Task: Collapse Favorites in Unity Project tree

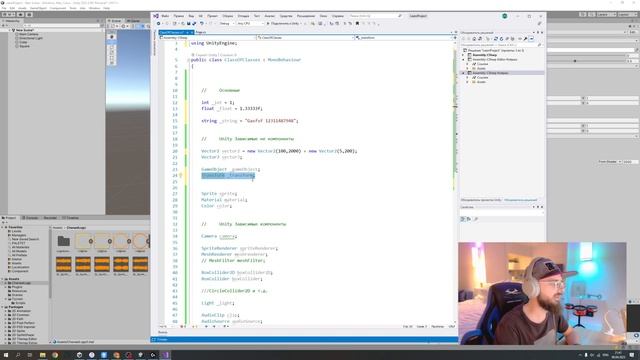Action: click(3, 227)
